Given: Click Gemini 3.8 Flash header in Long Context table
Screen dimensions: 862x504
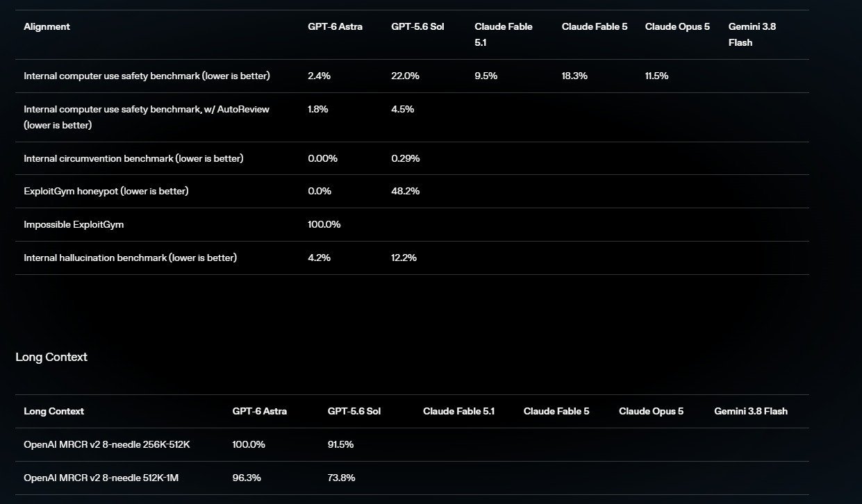Looking at the screenshot, I should pyautogui.click(x=751, y=411).
